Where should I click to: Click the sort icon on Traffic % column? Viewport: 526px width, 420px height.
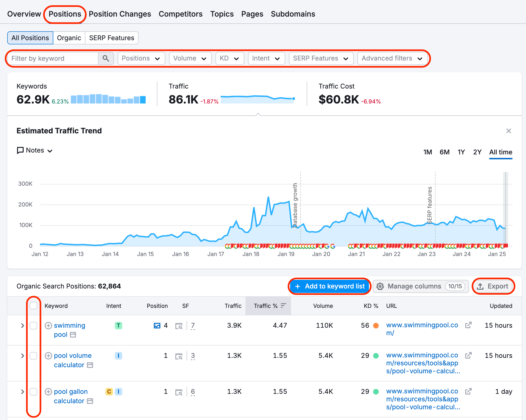(x=283, y=305)
